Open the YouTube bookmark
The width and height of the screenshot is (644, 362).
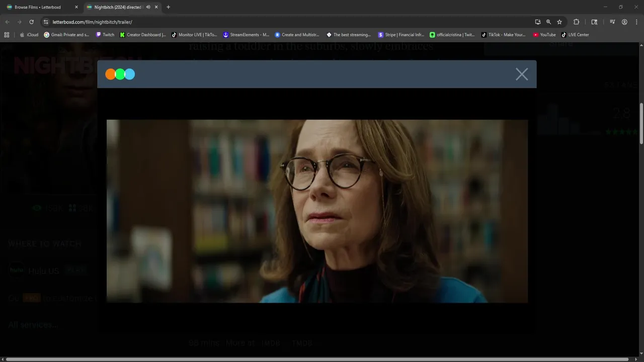click(545, 35)
